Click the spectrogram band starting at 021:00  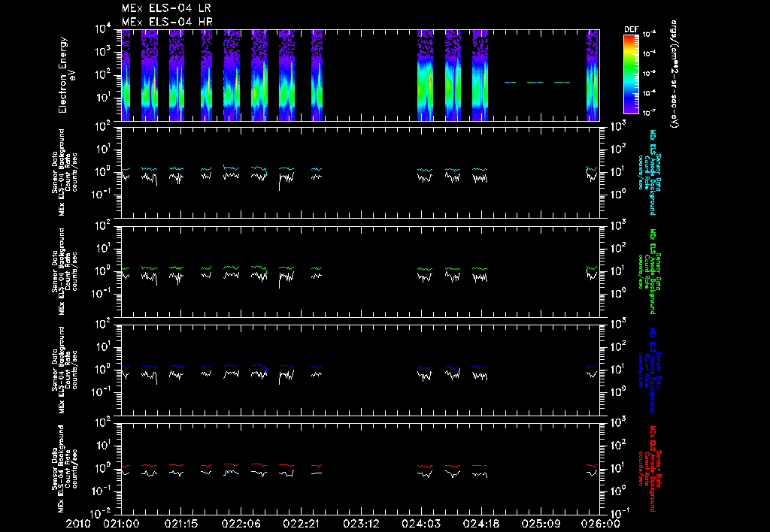[126, 75]
